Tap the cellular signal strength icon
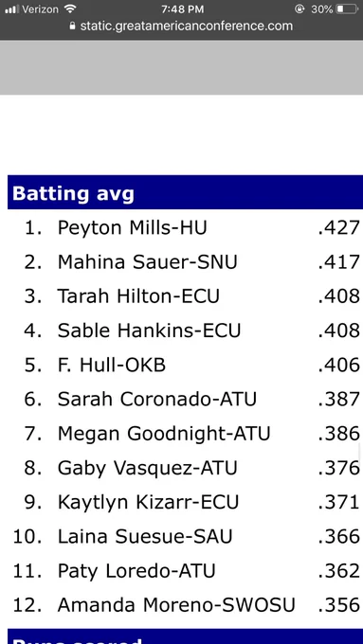Viewport: 363px width, 644px height. pos(12,9)
